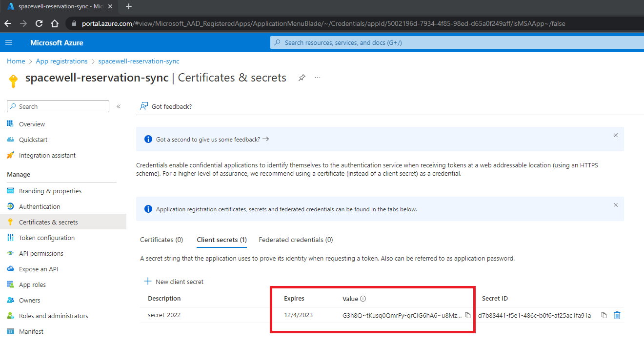Focus the sidebar Search field

(58, 106)
